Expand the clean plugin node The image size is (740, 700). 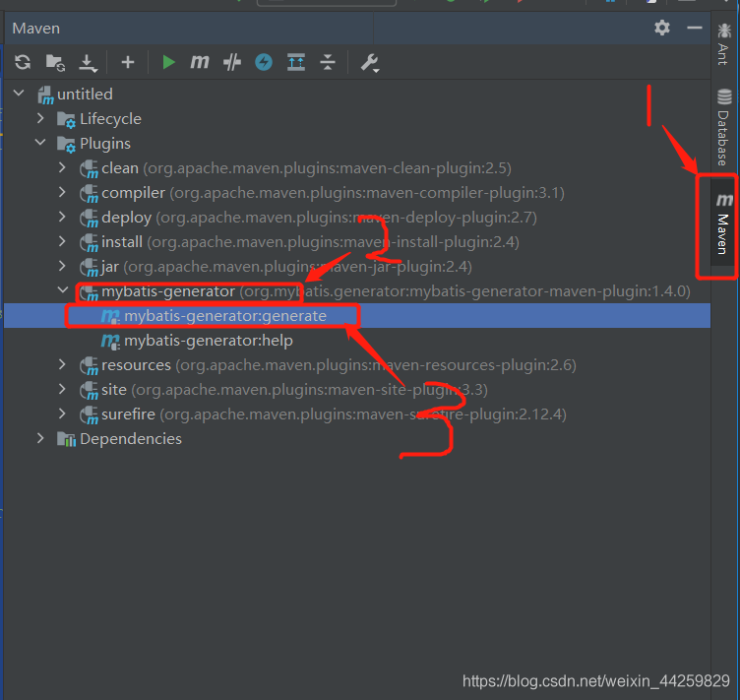(x=62, y=167)
